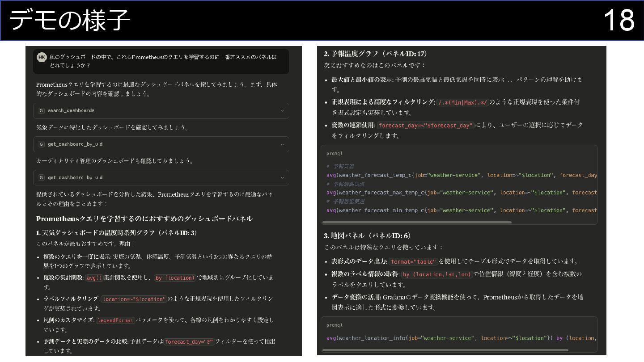Click the slide title デモの様子
The height and width of the screenshot is (362, 644).
[70, 21]
